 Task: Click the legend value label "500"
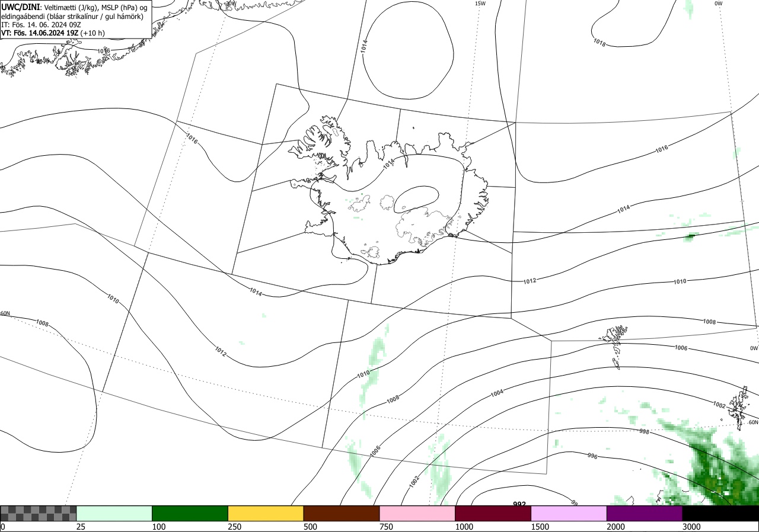click(310, 527)
